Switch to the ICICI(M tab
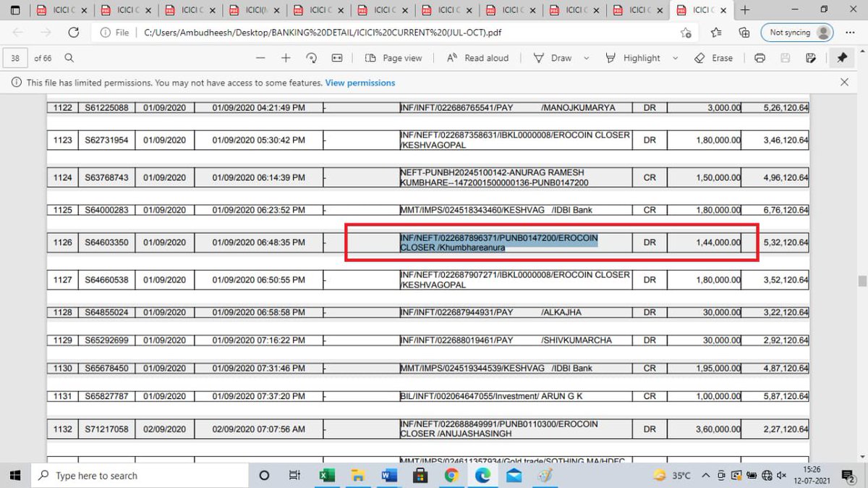The height and width of the screenshot is (488, 868). click(253, 10)
